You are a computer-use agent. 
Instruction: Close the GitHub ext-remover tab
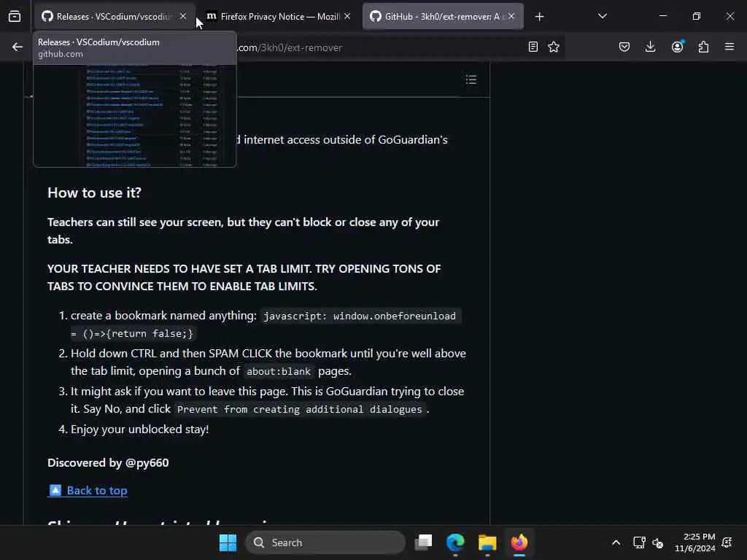tap(511, 16)
